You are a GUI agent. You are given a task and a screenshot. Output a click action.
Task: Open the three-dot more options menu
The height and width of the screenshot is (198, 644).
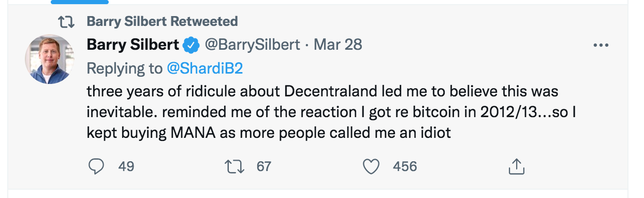600,46
